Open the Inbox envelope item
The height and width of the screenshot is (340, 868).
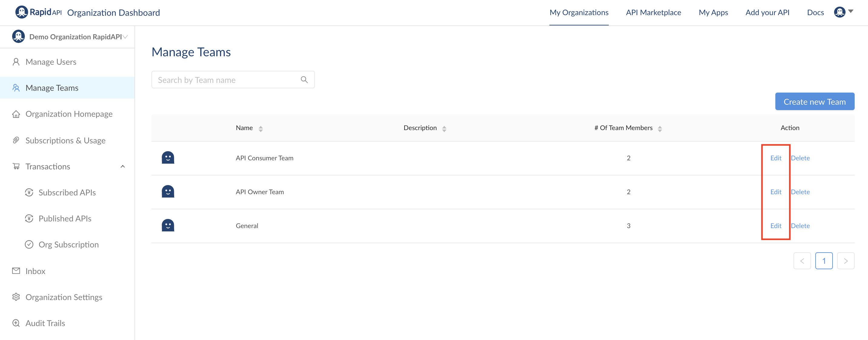pyautogui.click(x=35, y=271)
